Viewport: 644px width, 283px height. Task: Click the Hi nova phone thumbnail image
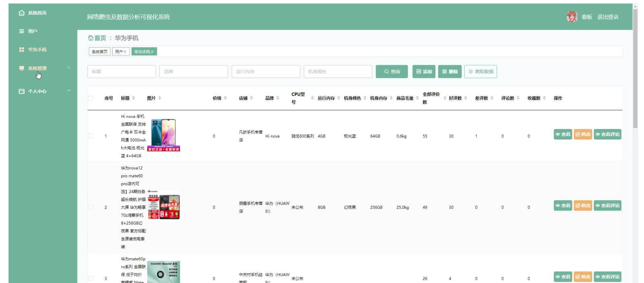164,135
